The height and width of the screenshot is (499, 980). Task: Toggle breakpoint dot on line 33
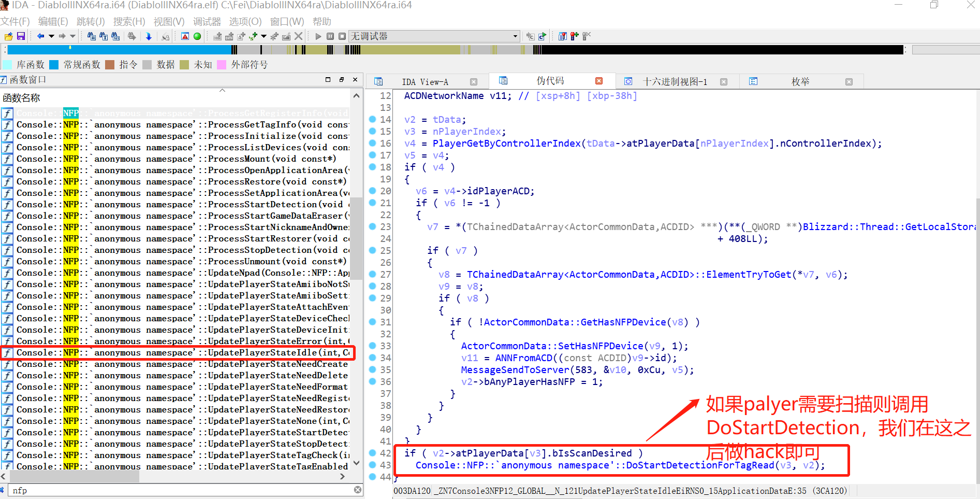pyautogui.click(x=372, y=346)
